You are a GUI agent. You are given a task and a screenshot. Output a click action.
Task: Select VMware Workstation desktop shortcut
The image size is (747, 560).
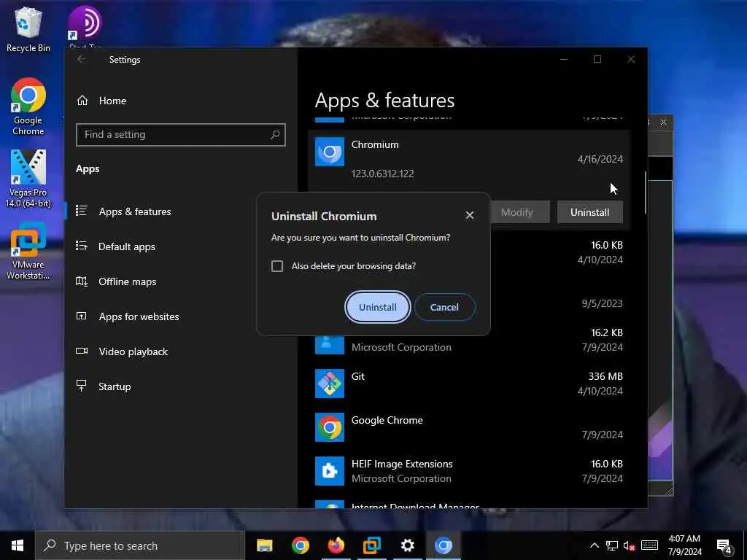[28, 251]
